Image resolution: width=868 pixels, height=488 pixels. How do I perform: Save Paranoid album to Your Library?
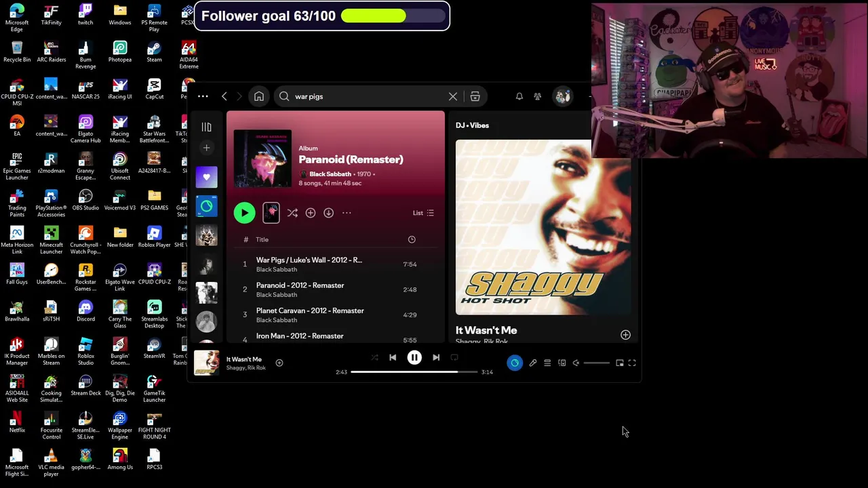coord(311,213)
